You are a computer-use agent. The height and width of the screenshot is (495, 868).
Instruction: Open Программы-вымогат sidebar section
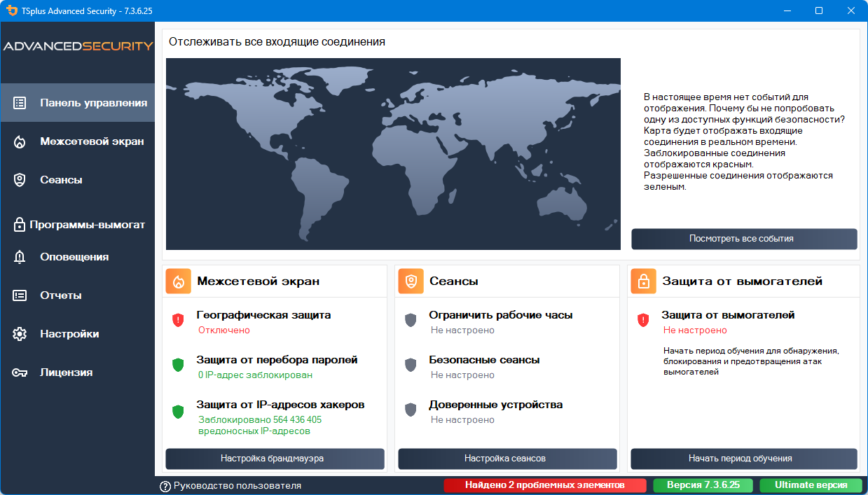[77, 225]
